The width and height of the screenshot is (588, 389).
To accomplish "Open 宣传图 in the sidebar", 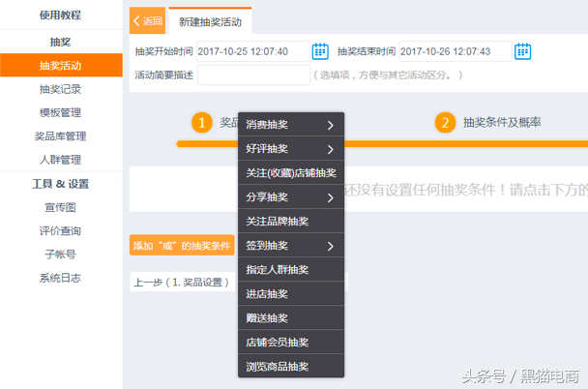I will [60, 207].
